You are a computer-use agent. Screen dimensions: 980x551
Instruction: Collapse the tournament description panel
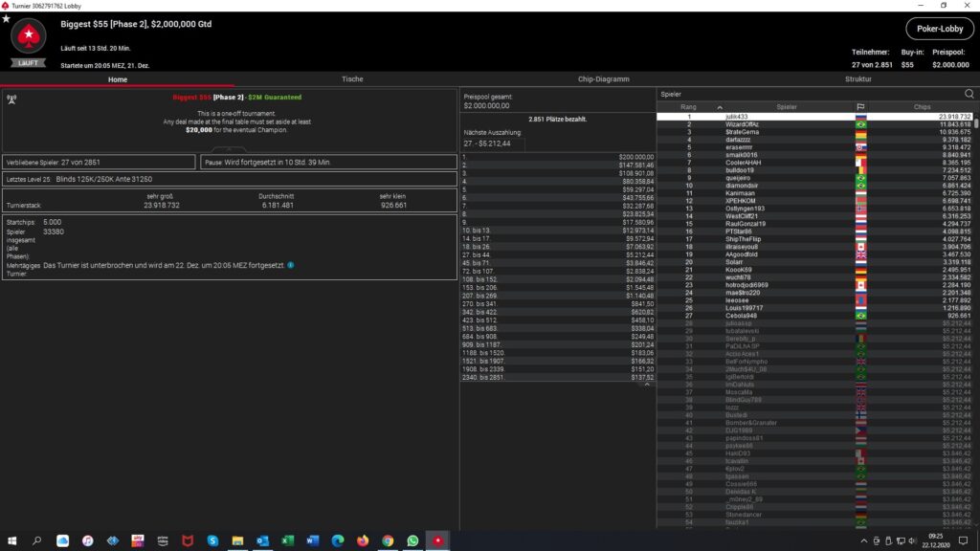tap(230, 149)
